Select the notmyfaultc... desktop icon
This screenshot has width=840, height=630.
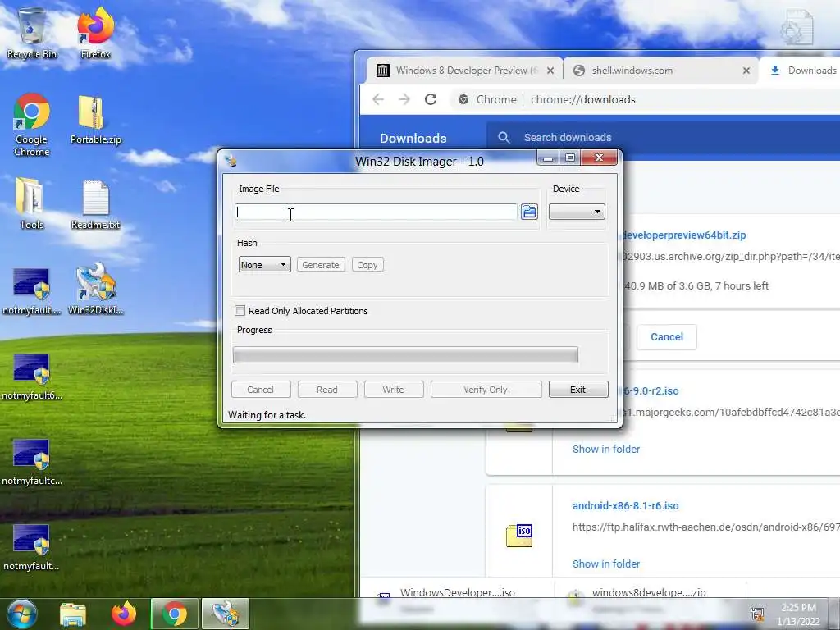point(32,463)
